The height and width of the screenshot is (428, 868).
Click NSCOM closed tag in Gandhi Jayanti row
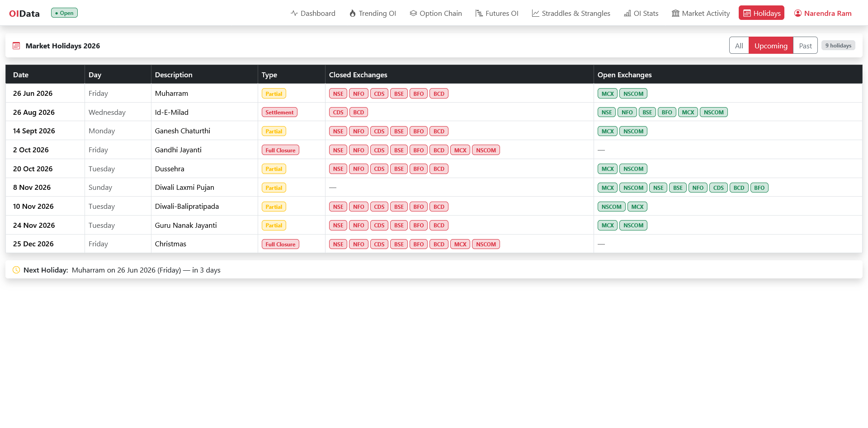point(486,150)
